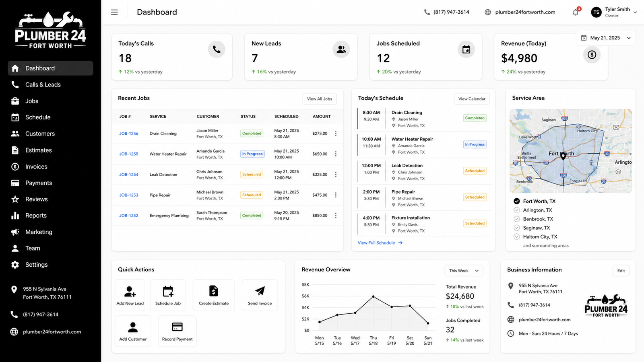644x362 pixels.
Task: Open the May 21, 2025 date dropdown
Action: click(x=606, y=38)
